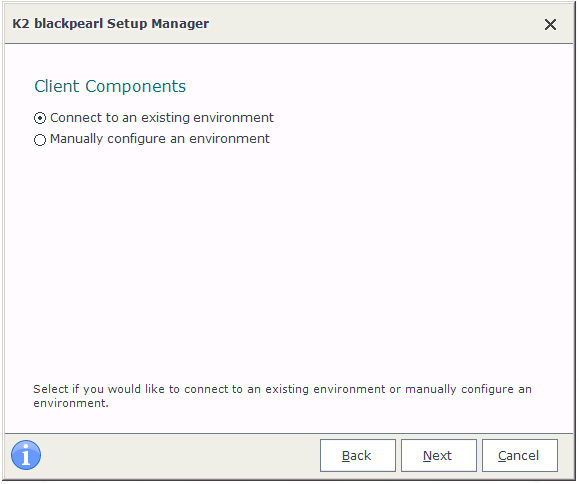The image size is (579, 484).
Task: Click the 'K2' text at the title start
Action: click(21, 24)
